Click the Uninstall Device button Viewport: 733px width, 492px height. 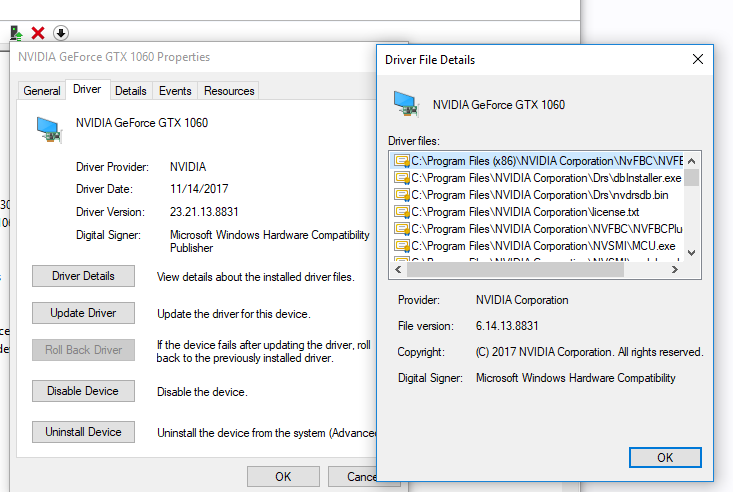(83, 432)
